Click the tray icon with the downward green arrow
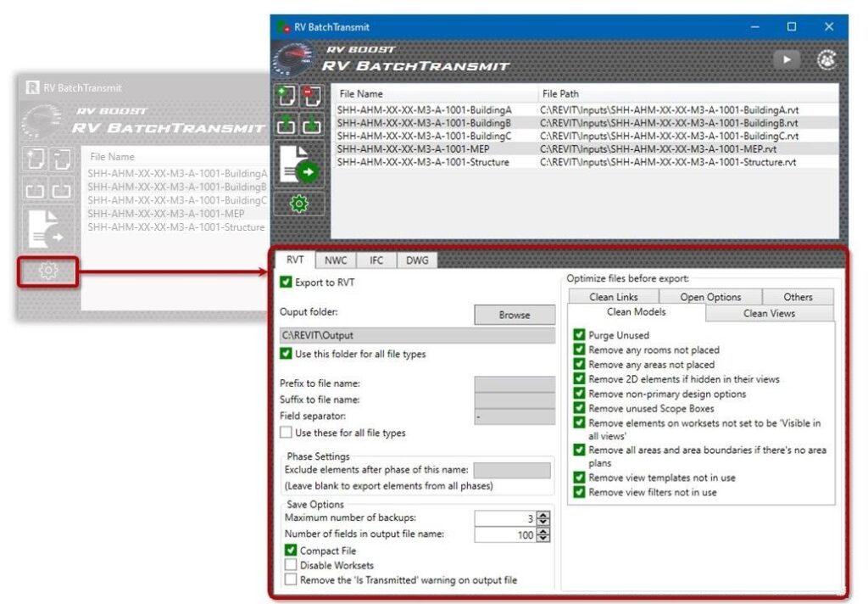This screenshot has height=604, width=868. (x=312, y=125)
